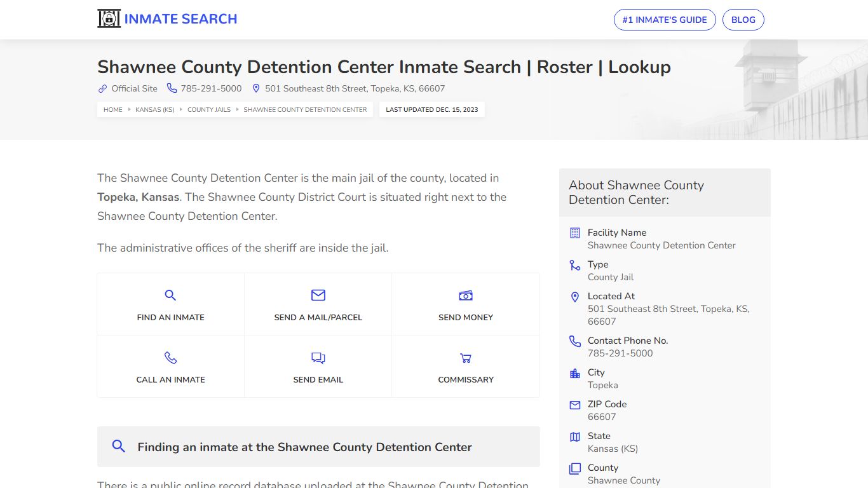
Task: Select sidebar address 501 Southeast 8th Street
Action: [x=668, y=315]
